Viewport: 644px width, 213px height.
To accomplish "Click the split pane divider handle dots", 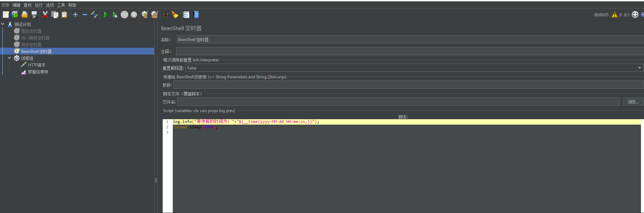I will point(156,180).
